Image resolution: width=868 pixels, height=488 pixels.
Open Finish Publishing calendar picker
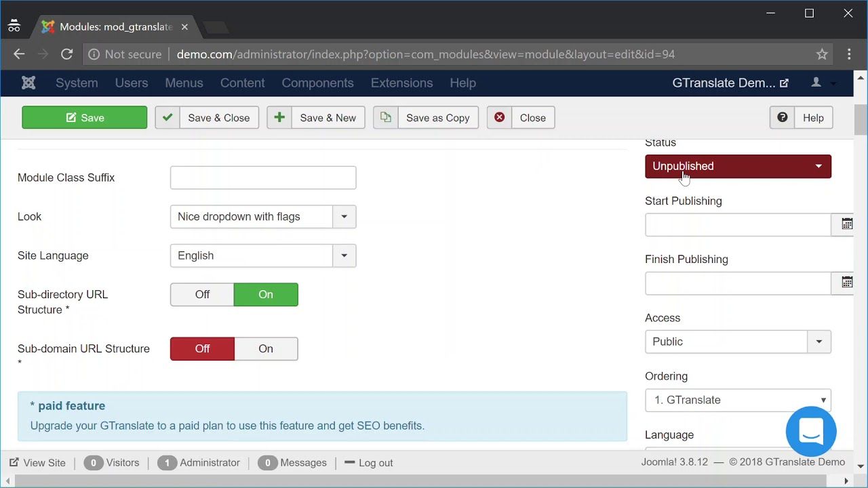coord(846,283)
